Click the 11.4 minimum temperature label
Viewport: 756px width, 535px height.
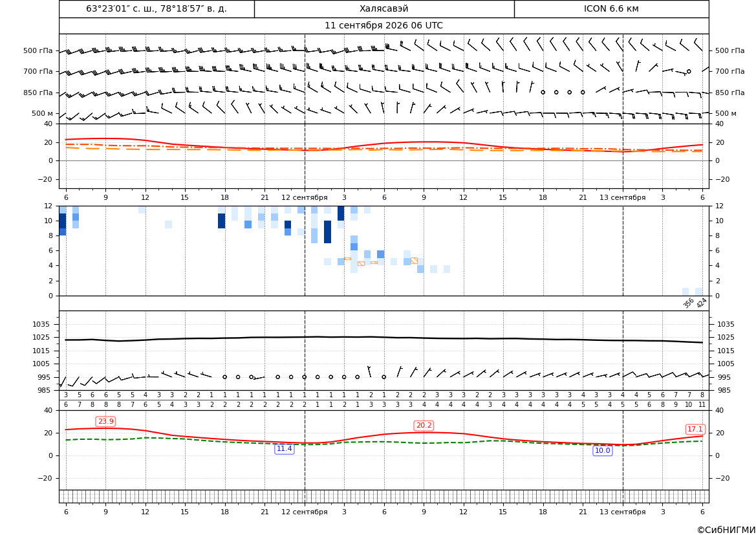tap(284, 449)
